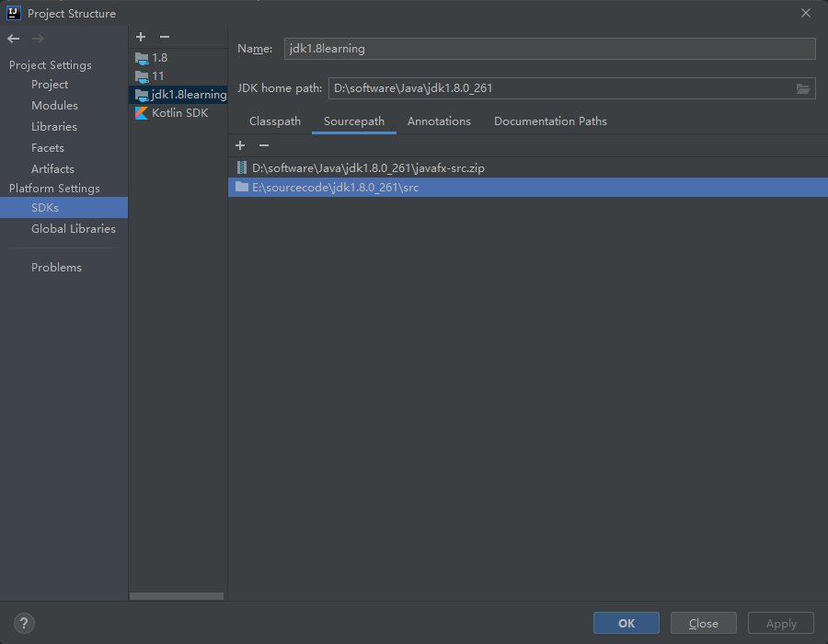Switch to the Classpath tab
The width and height of the screenshot is (828, 644).
(274, 121)
